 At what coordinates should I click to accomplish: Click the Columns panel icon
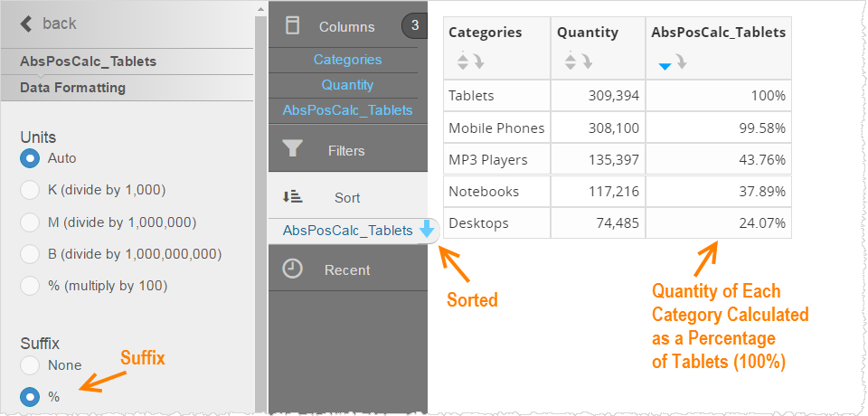click(x=292, y=26)
